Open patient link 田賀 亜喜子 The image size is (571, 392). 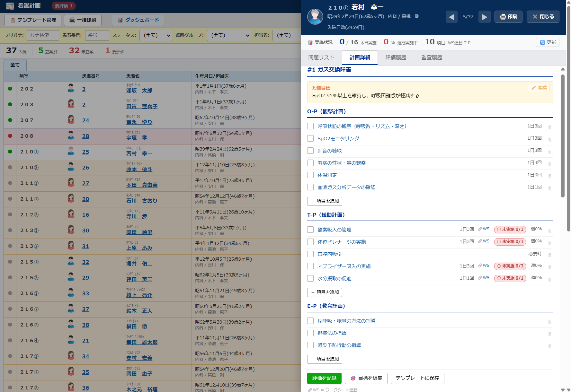coord(142,106)
